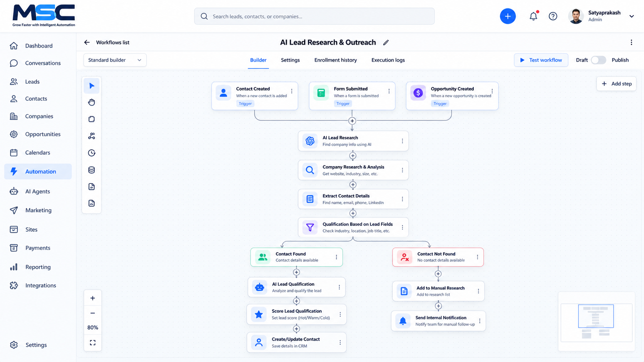Add step below Contact Found branch
Viewport: 644px width, 362px height.
296,272
